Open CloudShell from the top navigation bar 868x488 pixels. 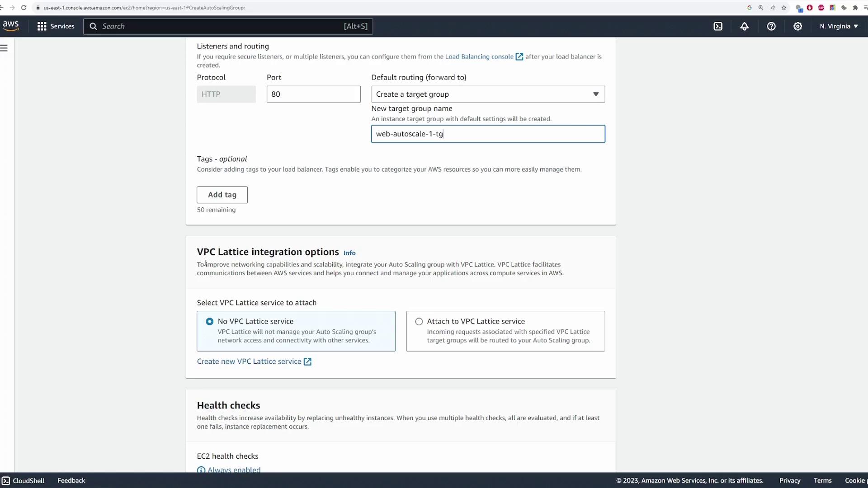coord(718,26)
